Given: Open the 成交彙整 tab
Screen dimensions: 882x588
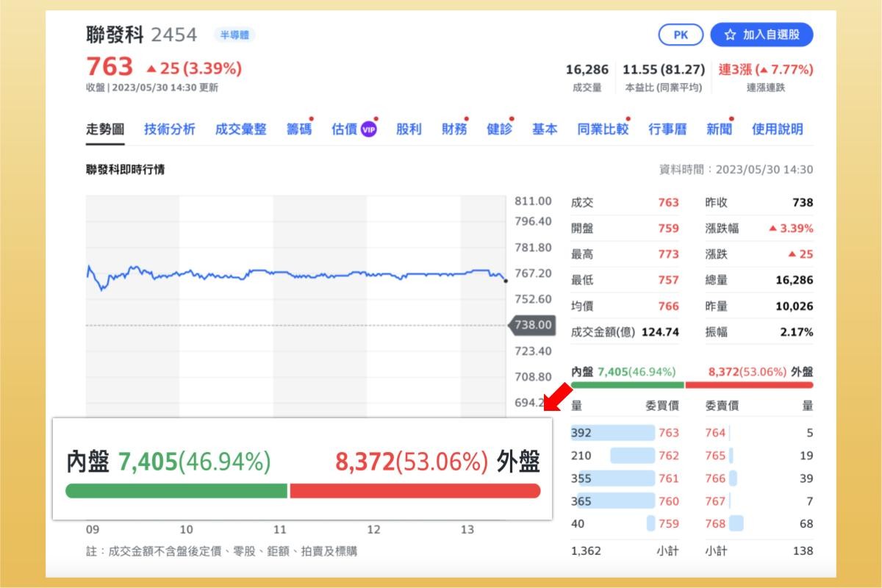Looking at the screenshot, I should [x=241, y=129].
